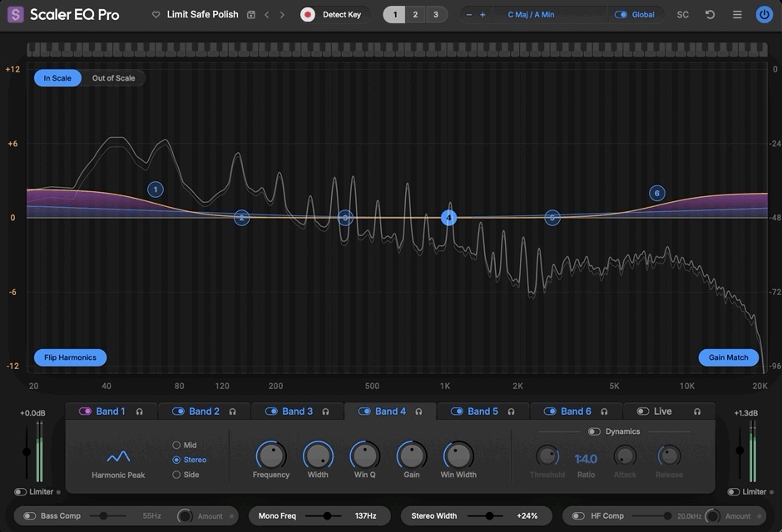The width and height of the screenshot is (782, 532).
Task: Click the input gain fader handle
Action: click(x=27, y=452)
